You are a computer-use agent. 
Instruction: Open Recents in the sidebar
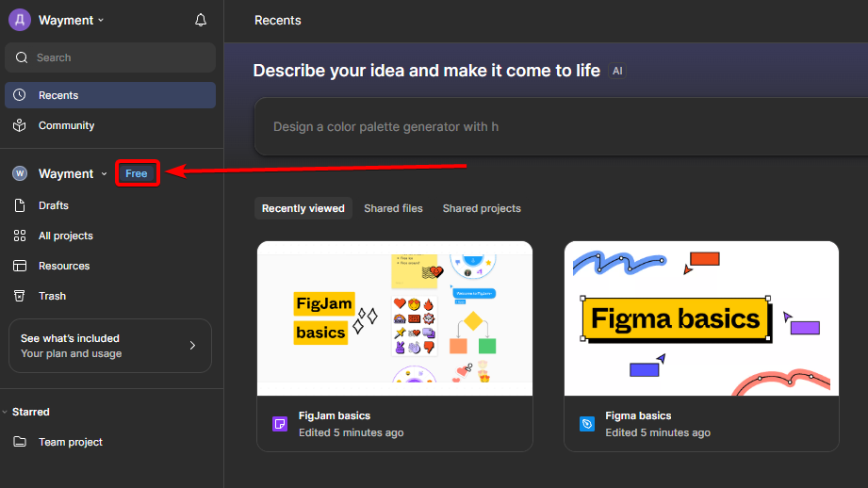click(110, 95)
